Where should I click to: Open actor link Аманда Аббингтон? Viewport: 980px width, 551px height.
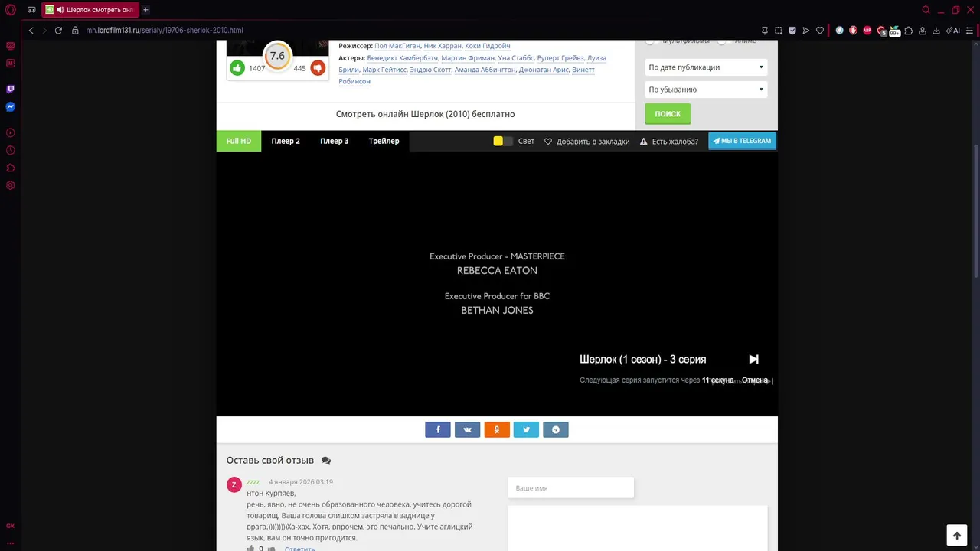(x=485, y=70)
